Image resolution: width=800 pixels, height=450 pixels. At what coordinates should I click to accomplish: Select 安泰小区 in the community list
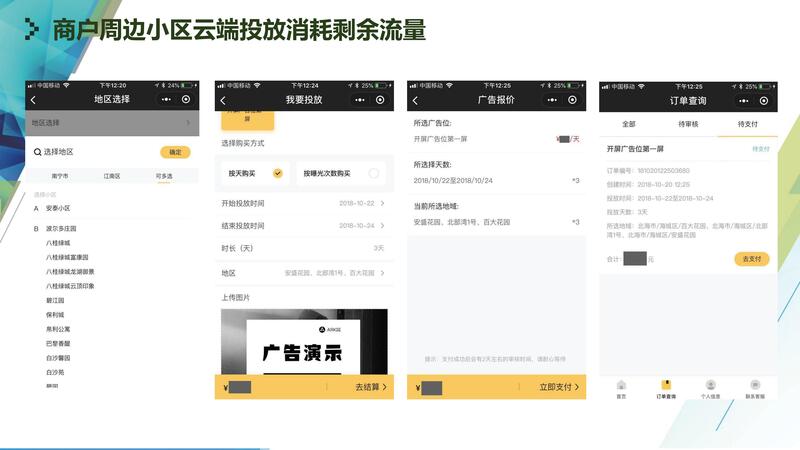58,209
